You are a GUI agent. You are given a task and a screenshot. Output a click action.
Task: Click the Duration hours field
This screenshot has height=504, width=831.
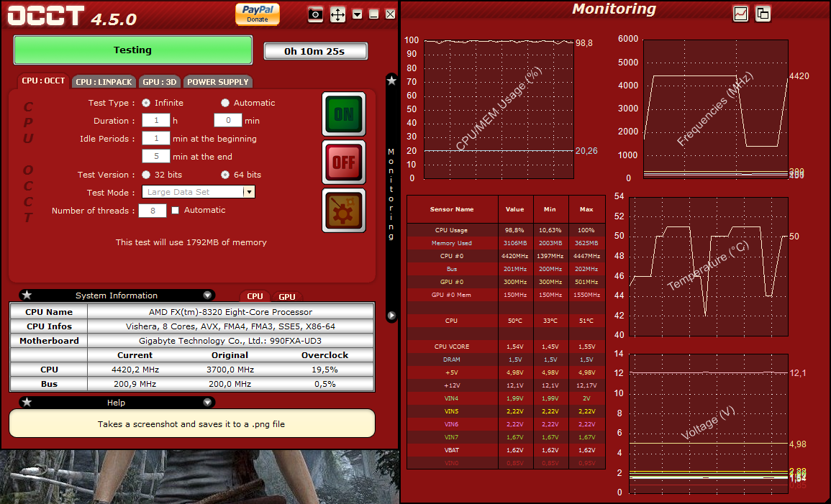(156, 121)
